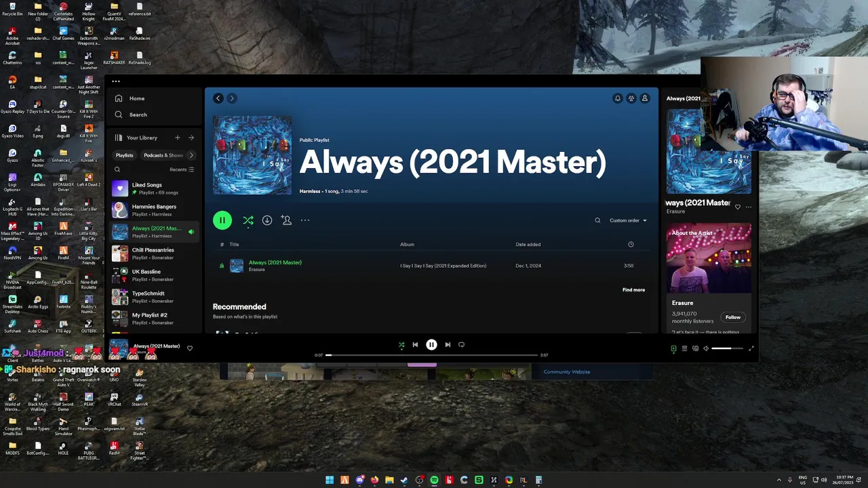Viewport: 868px width, 488px height.
Task: Toggle shuffle in the player bar
Action: [x=401, y=345]
